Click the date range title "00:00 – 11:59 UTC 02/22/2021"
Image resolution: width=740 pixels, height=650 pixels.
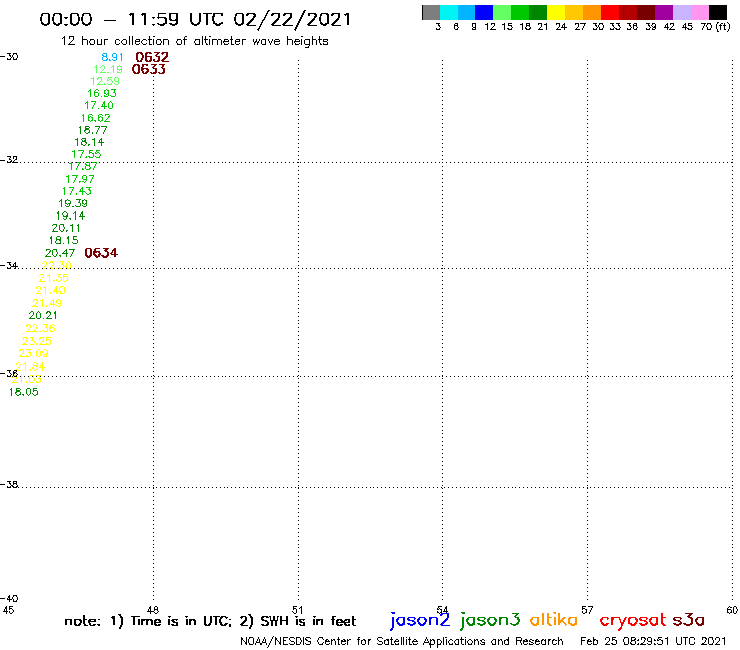[x=195, y=20]
